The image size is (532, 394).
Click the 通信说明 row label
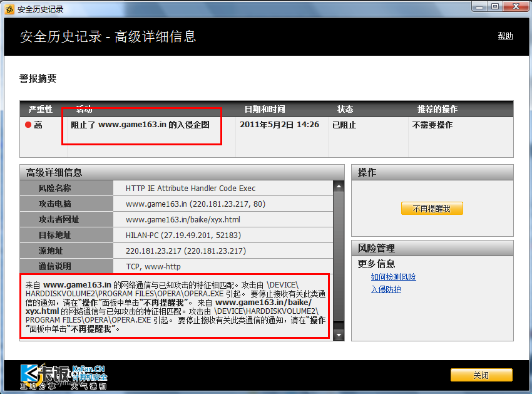click(x=54, y=266)
